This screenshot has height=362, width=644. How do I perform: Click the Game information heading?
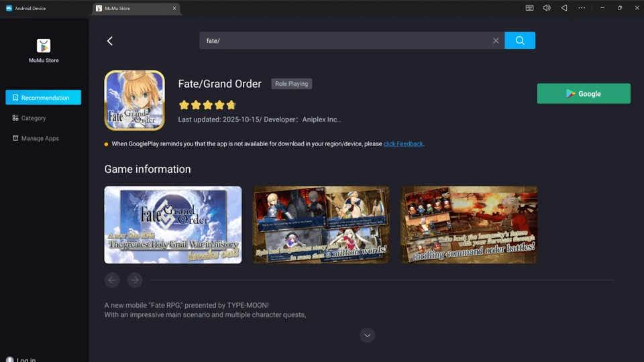click(148, 169)
